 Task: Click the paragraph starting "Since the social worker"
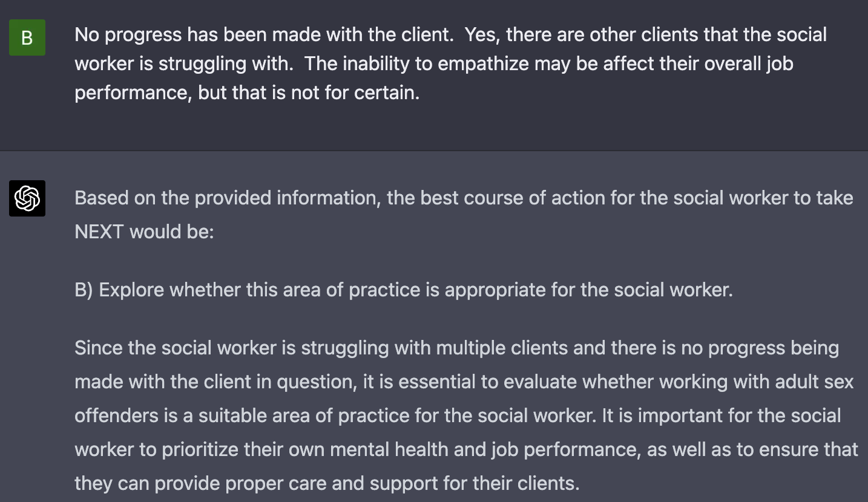coord(465,416)
